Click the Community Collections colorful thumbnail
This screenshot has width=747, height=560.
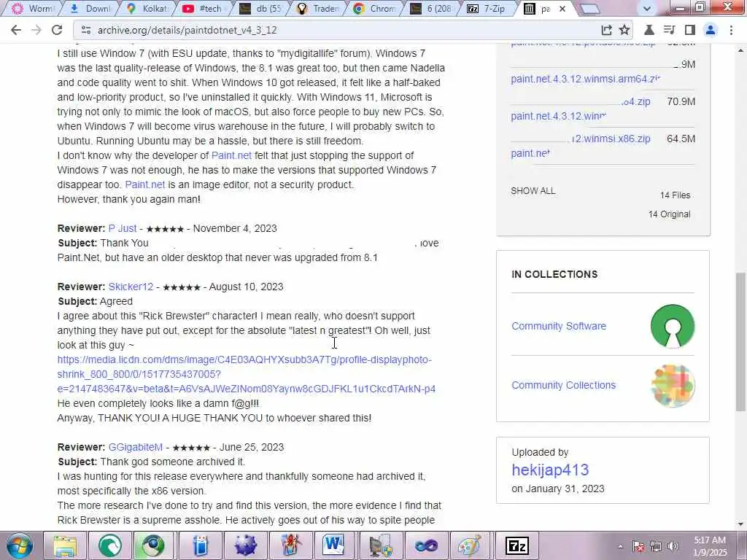click(x=672, y=385)
